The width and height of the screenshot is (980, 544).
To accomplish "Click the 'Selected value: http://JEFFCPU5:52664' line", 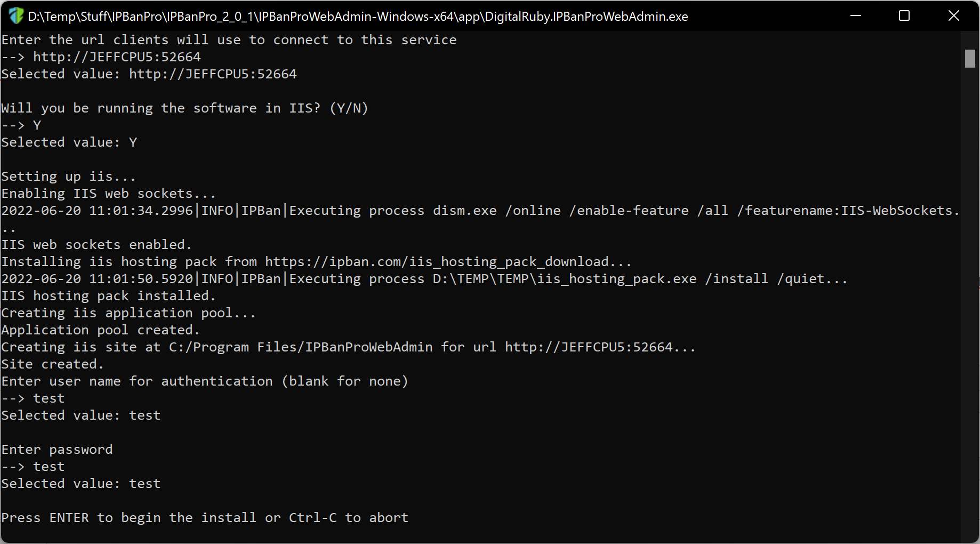I will [149, 74].
